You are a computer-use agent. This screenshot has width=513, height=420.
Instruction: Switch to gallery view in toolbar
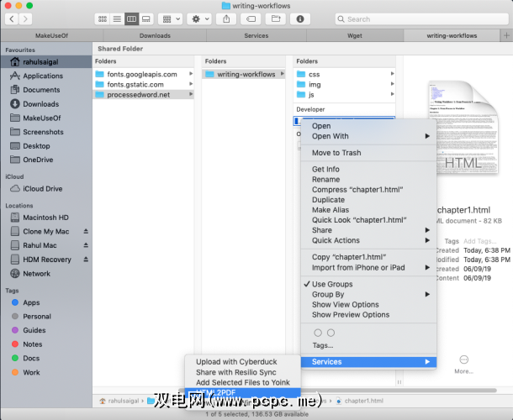pyautogui.click(x=145, y=18)
